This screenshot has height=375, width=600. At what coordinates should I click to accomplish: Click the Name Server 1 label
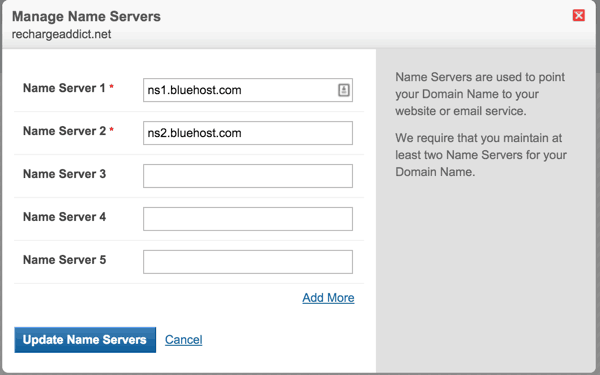click(x=64, y=88)
